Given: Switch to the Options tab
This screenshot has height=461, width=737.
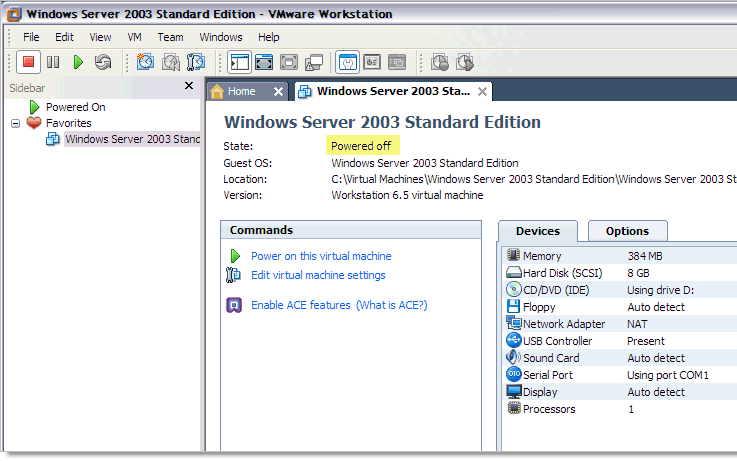Looking at the screenshot, I should [x=627, y=231].
